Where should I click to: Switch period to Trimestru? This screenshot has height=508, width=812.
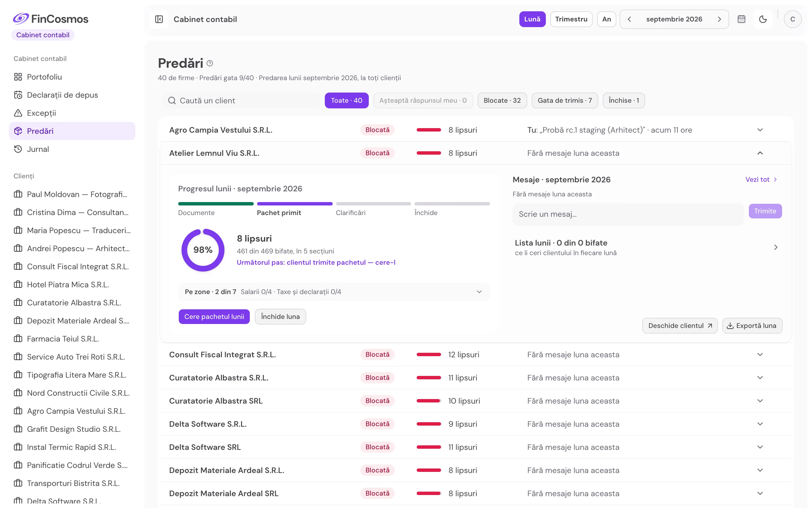pos(571,19)
